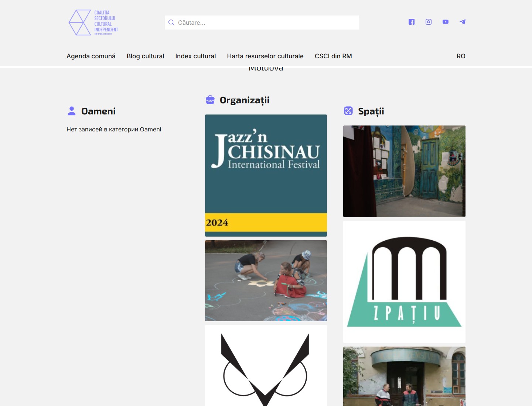Open the Spații category heading
Screen dimensions: 532x406
371,111
